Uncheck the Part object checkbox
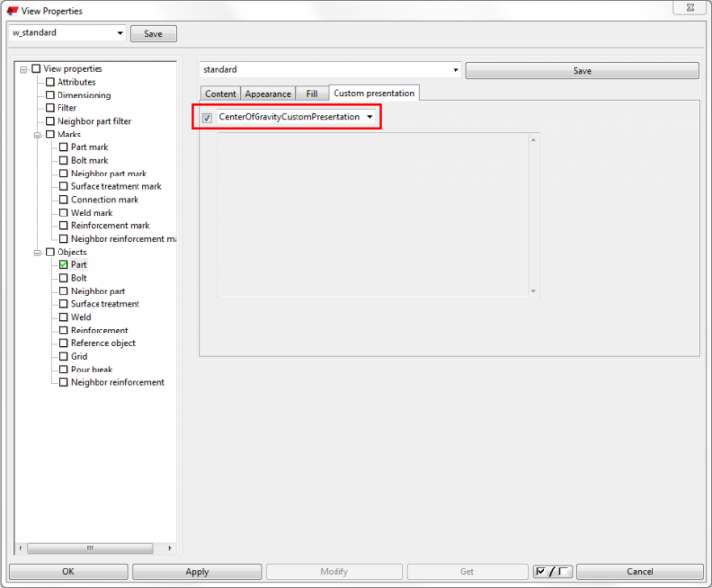This screenshot has width=712, height=588. 64,265
